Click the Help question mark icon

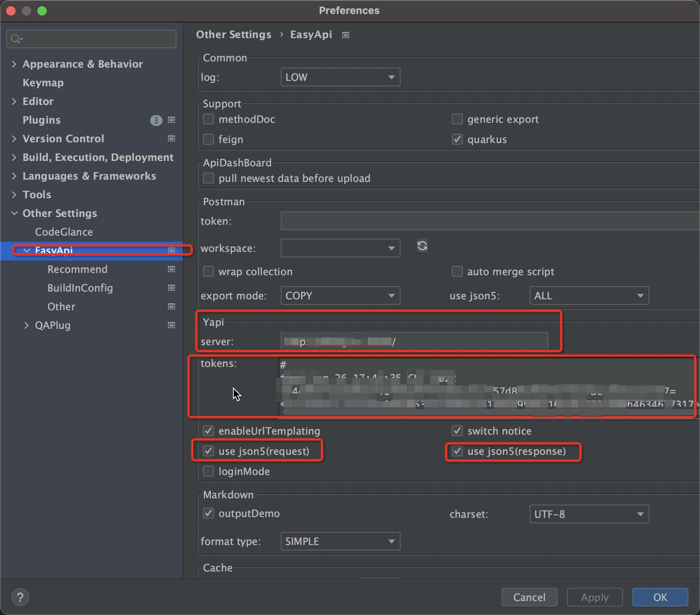coord(20,597)
